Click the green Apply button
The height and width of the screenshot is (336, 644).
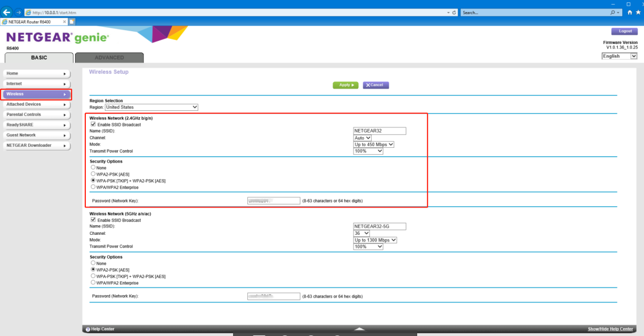(346, 85)
